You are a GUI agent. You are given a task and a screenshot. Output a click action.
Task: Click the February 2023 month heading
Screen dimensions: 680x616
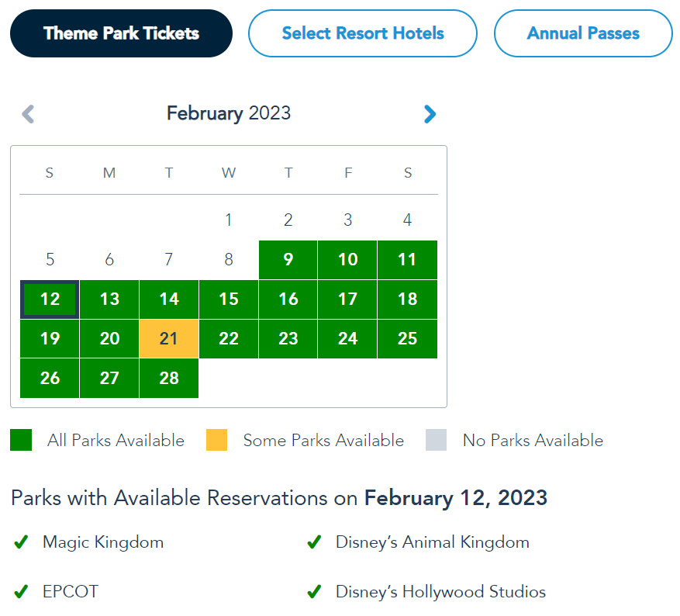tap(229, 113)
